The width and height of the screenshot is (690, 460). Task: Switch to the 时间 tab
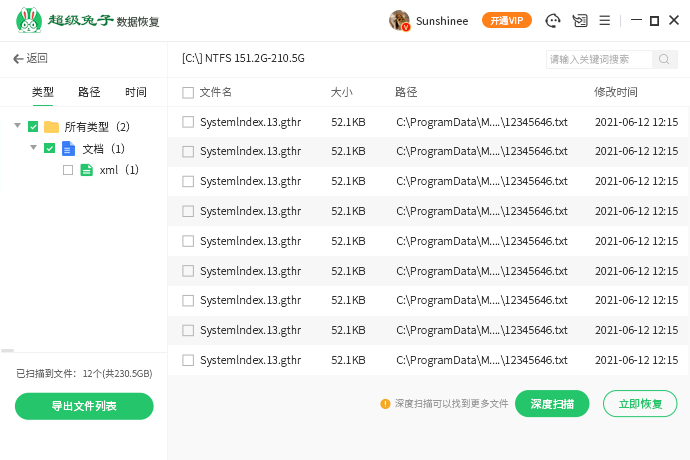136,93
